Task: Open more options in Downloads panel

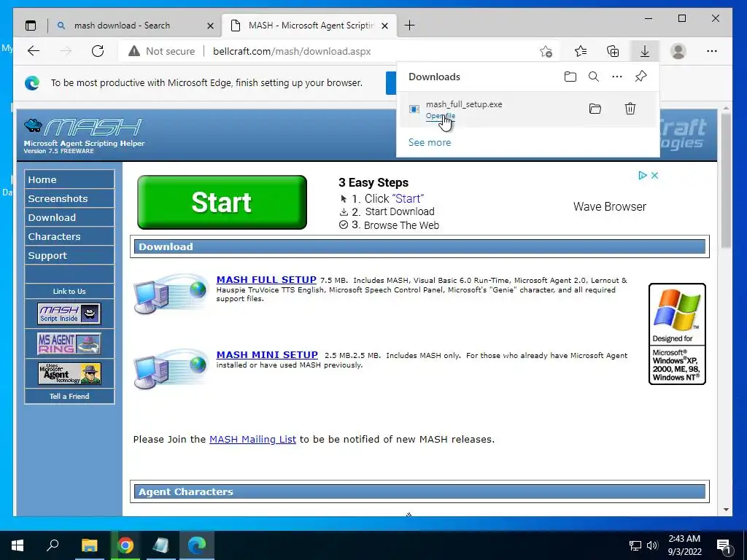Action: 617,77
